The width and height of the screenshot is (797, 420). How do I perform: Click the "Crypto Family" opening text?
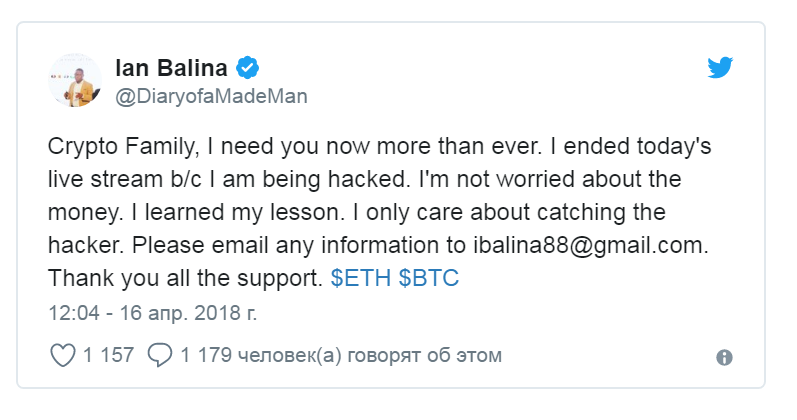coord(121,146)
